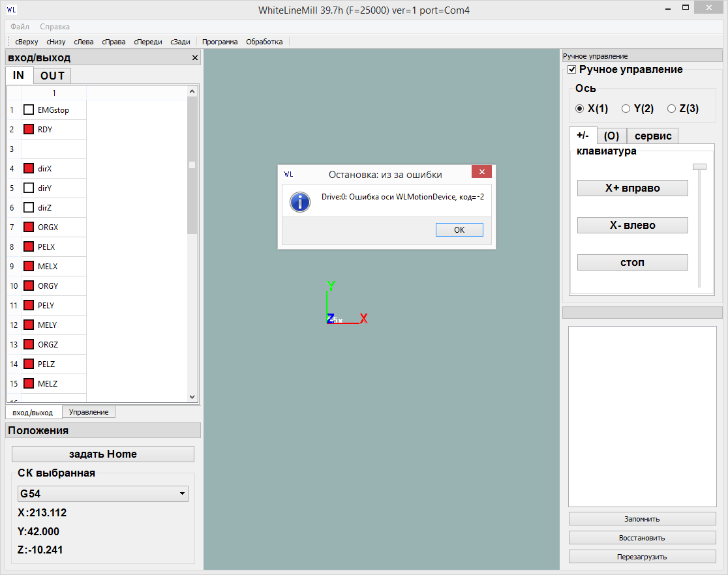Click the Восстановить button
This screenshot has width=728, height=575.
[642, 538]
